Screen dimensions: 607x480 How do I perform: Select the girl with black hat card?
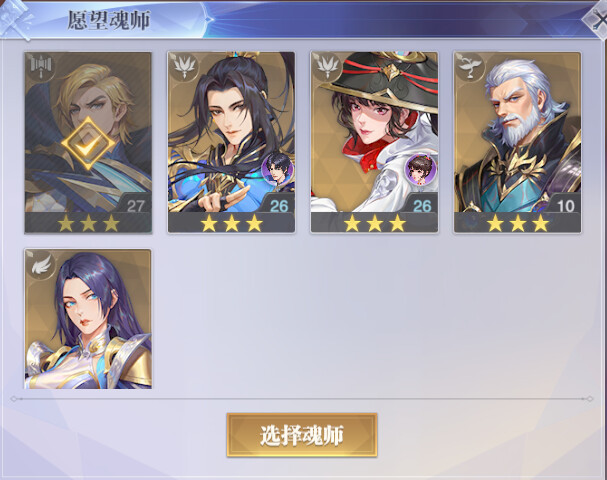tap(374, 142)
